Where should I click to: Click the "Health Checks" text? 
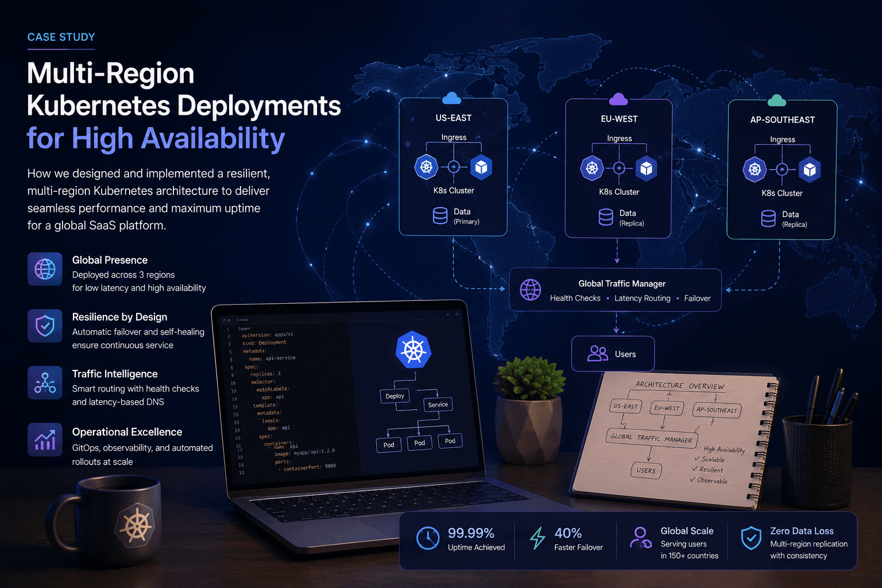tap(575, 298)
